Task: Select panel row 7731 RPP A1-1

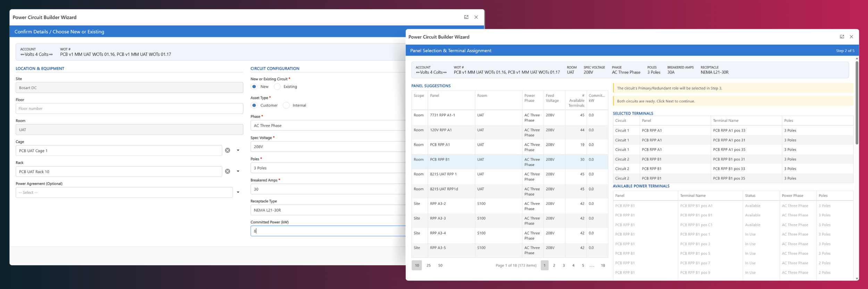Action: 510,118
